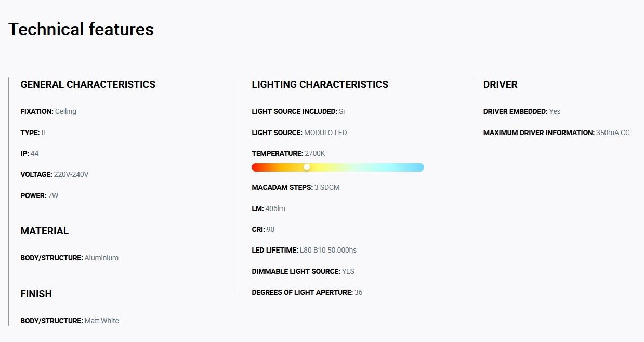The image size is (644, 342).
Task: Click the DIMMABLE LIGHT SOURCE: YES row
Action: coord(303,271)
